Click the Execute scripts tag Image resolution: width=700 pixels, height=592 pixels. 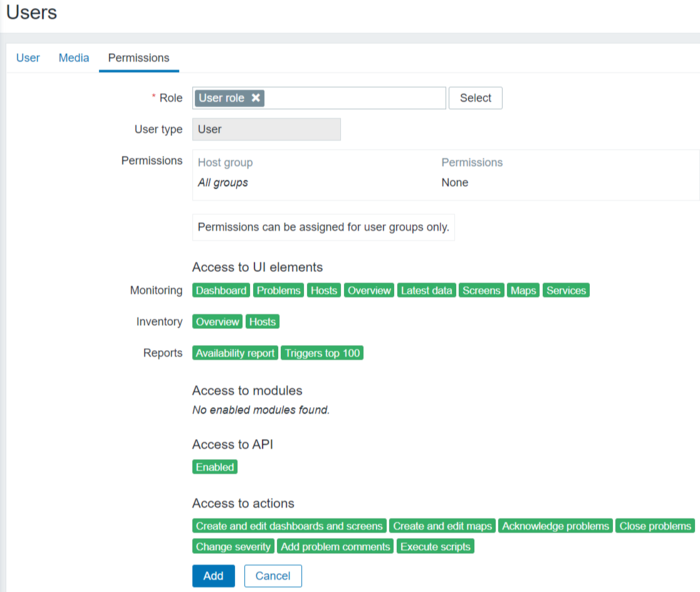point(435,547)
